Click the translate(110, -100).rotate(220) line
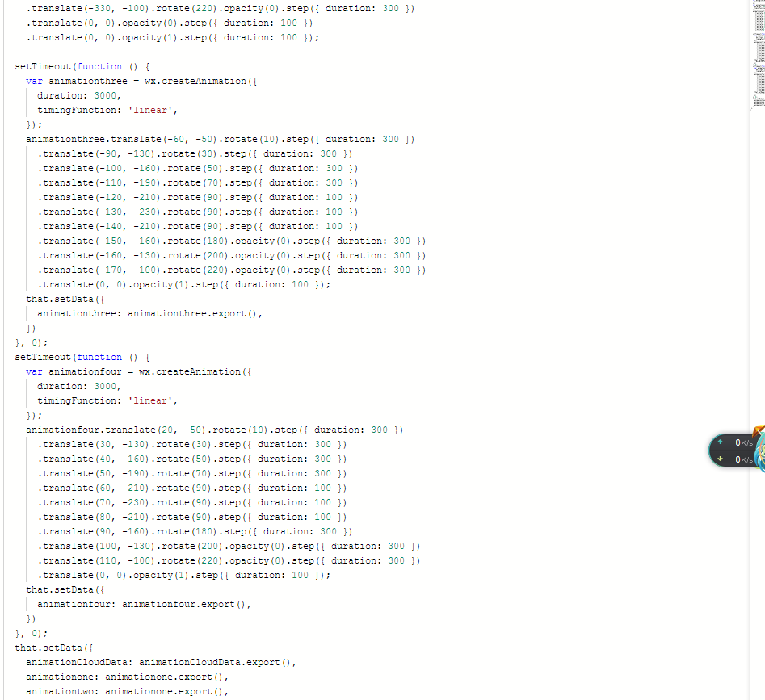 pyautogui.click(x=229, y=560)
